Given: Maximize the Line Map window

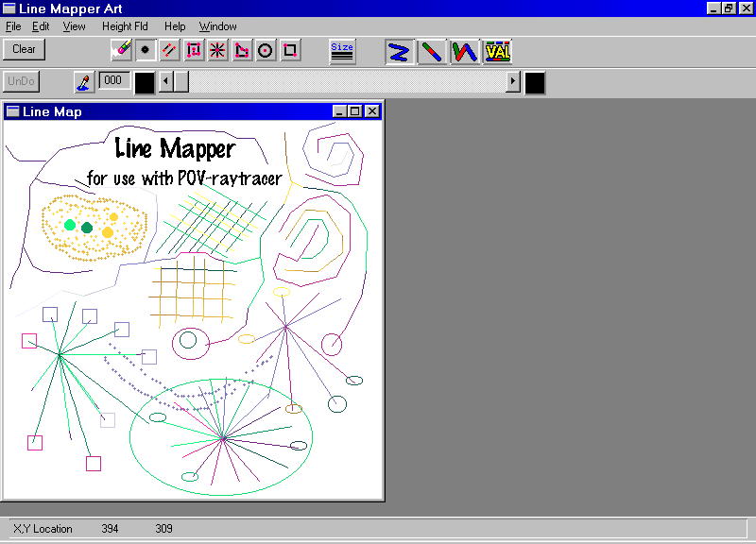Looking at the screenshot, I should point(355,111).
